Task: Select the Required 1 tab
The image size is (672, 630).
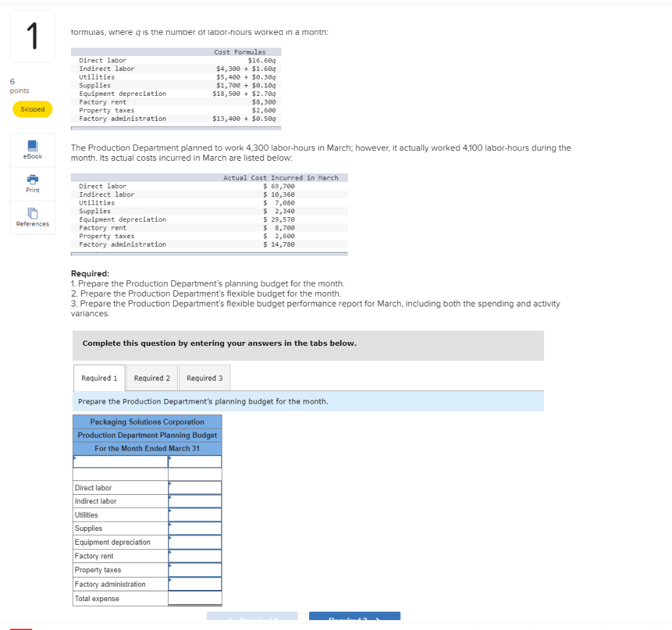Action: point(99,377)
